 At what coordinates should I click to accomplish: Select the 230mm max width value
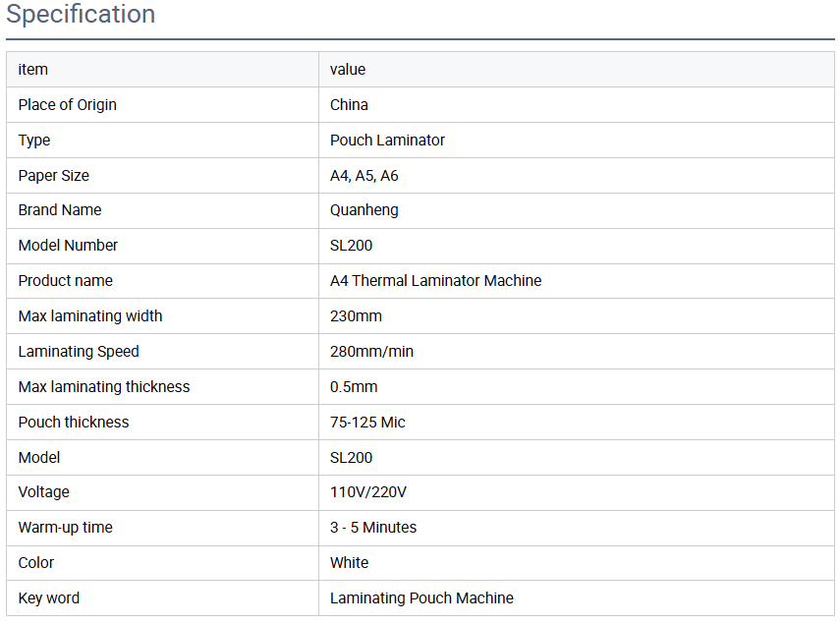[x=356, y=316]
